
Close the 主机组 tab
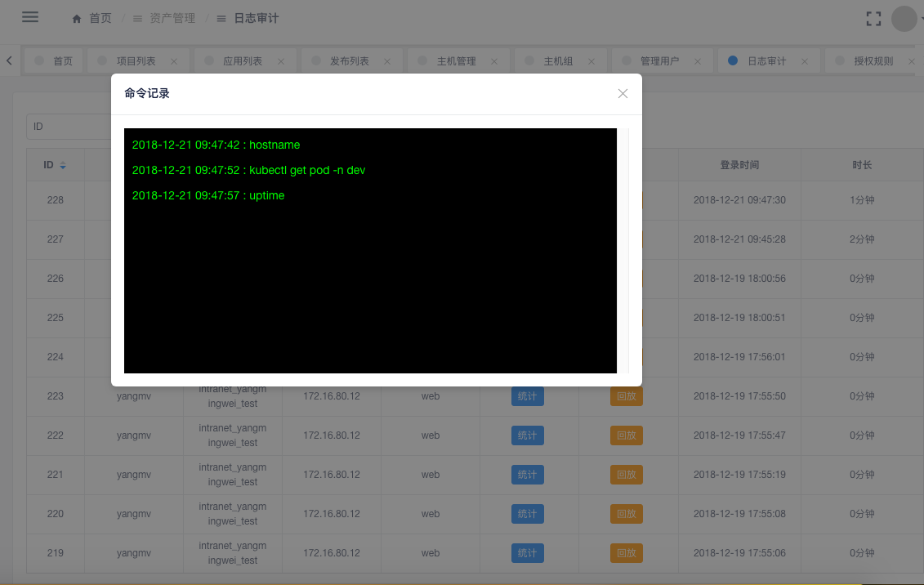pos(591,61)
